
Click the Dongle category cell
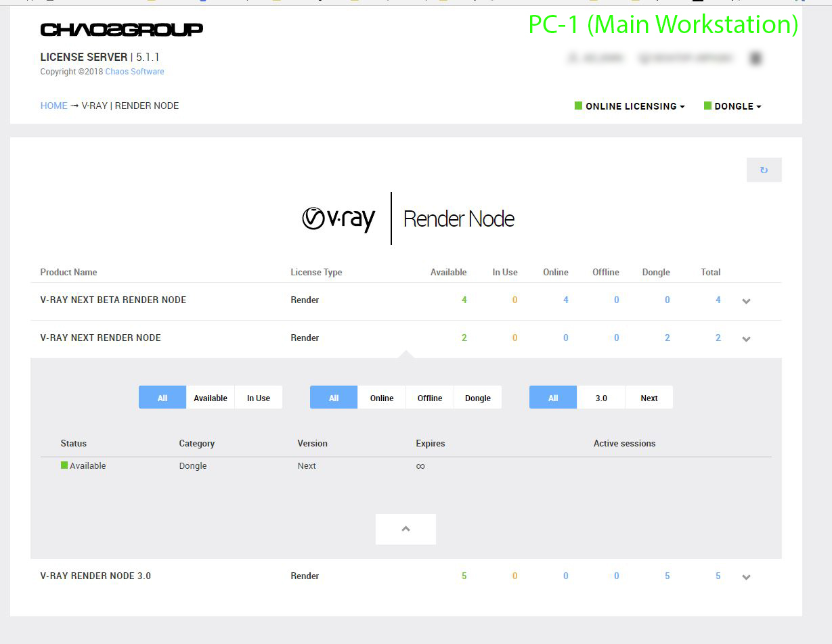coord(193,465)
